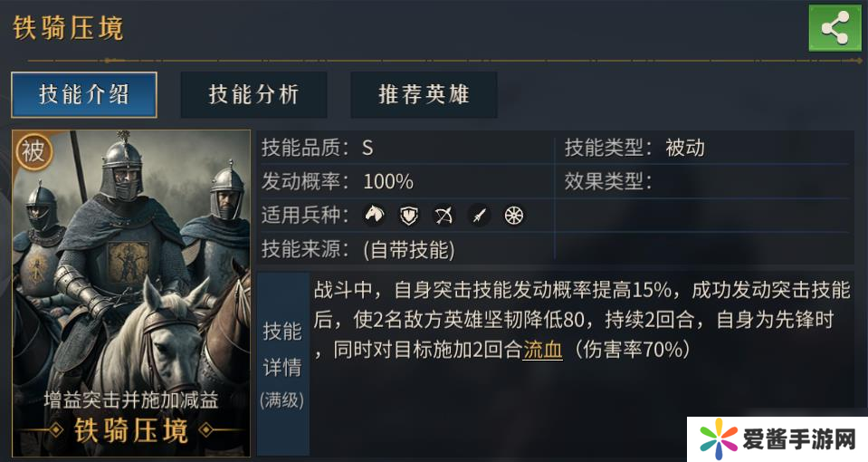This screenshot has height=462, width=868.
Task: Select the wheel siege troop icon
Action: pos(514,216)
